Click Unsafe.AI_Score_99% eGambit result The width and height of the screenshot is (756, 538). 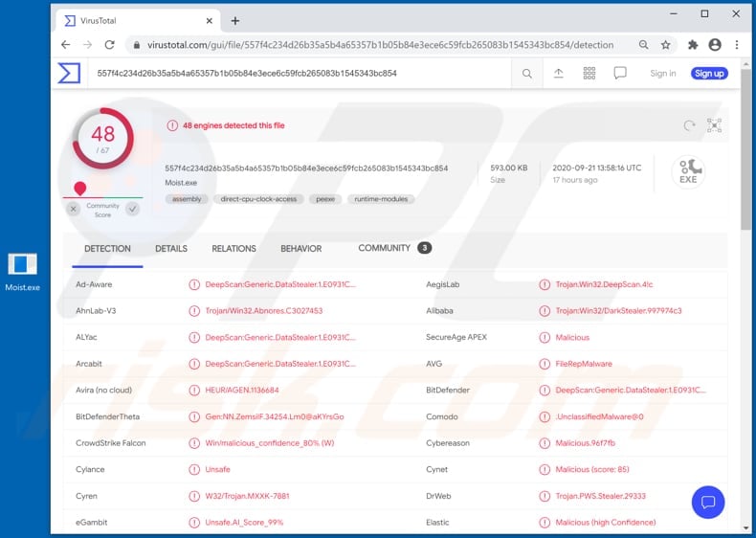(x=244, y=522)
